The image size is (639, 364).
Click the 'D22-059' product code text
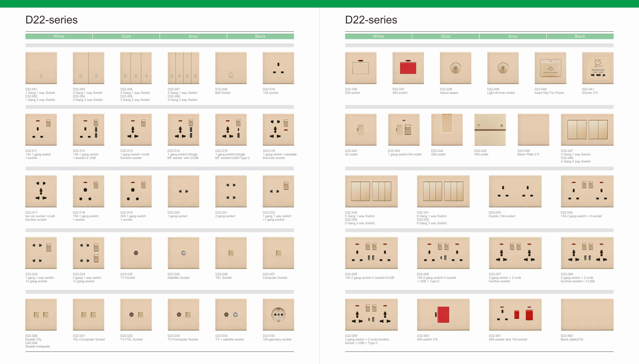coord(351,336)
